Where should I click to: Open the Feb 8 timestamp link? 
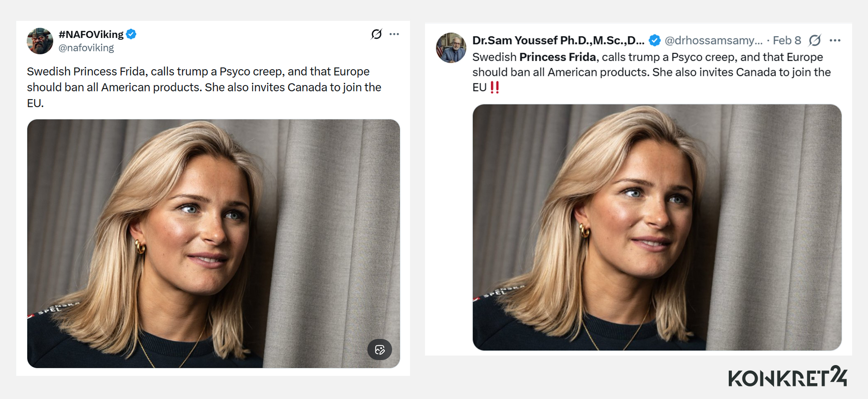[x=787, y=40]
